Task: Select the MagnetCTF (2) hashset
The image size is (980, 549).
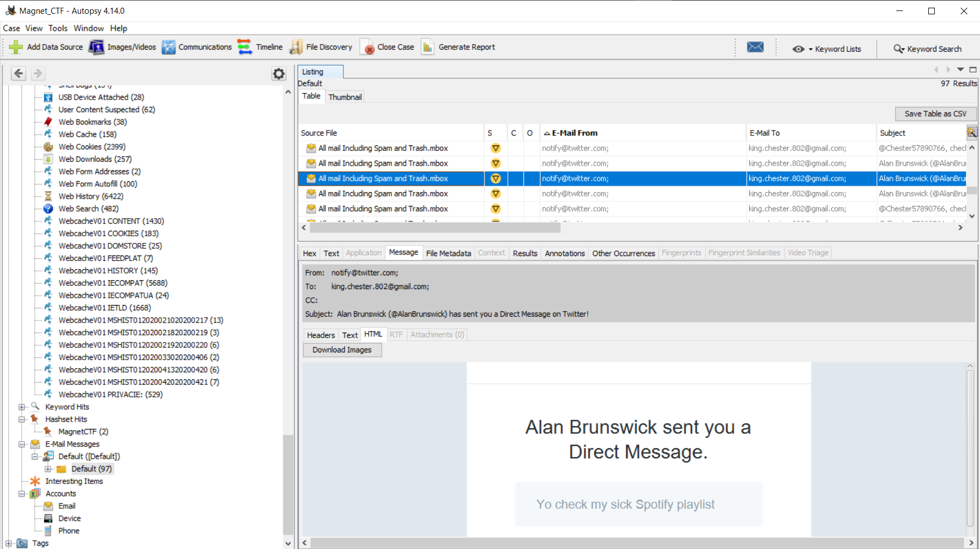Action: click(83, 432)
